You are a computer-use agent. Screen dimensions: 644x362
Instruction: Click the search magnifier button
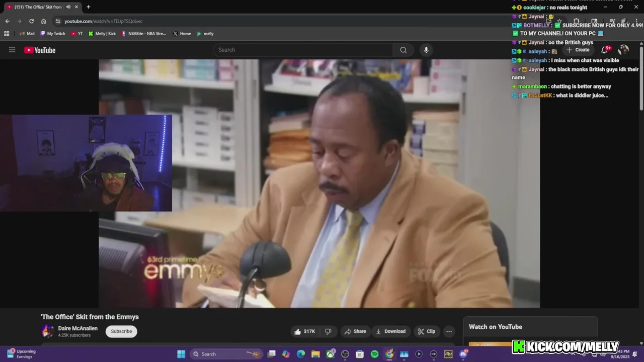click(x=403, y=50)
